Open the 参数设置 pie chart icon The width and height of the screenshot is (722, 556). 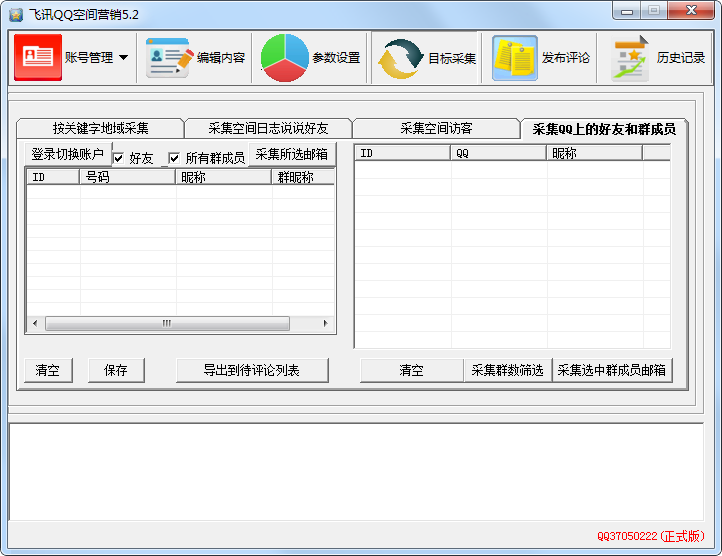[285, 58]
